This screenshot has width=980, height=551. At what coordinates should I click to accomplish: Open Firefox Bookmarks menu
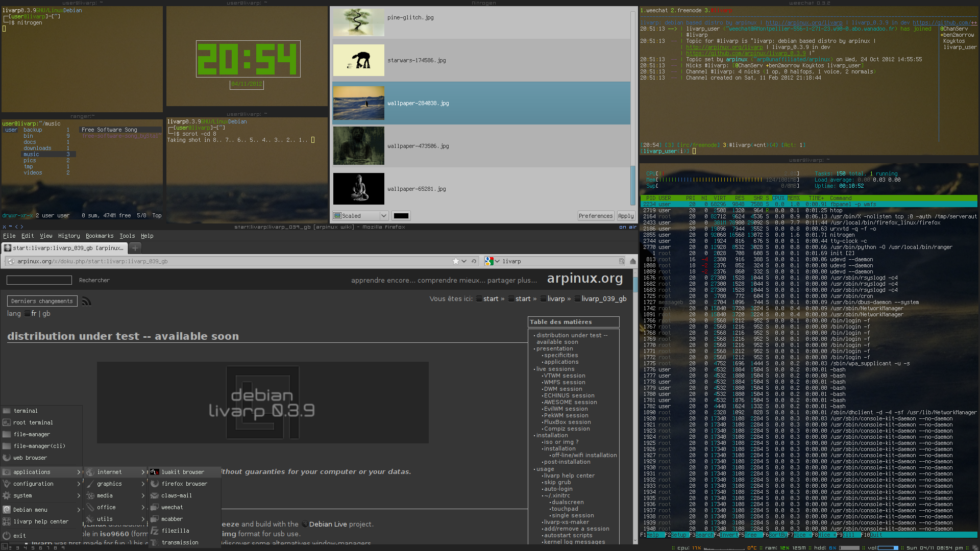point(100,236)
